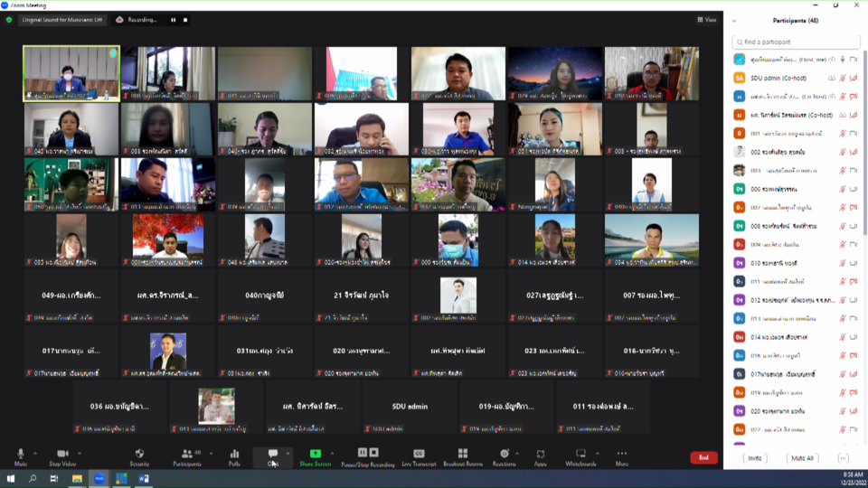This screenshot has height=488, width=868.
Task: Open Breakout Rooms icon
Action: tap(463, 454)
